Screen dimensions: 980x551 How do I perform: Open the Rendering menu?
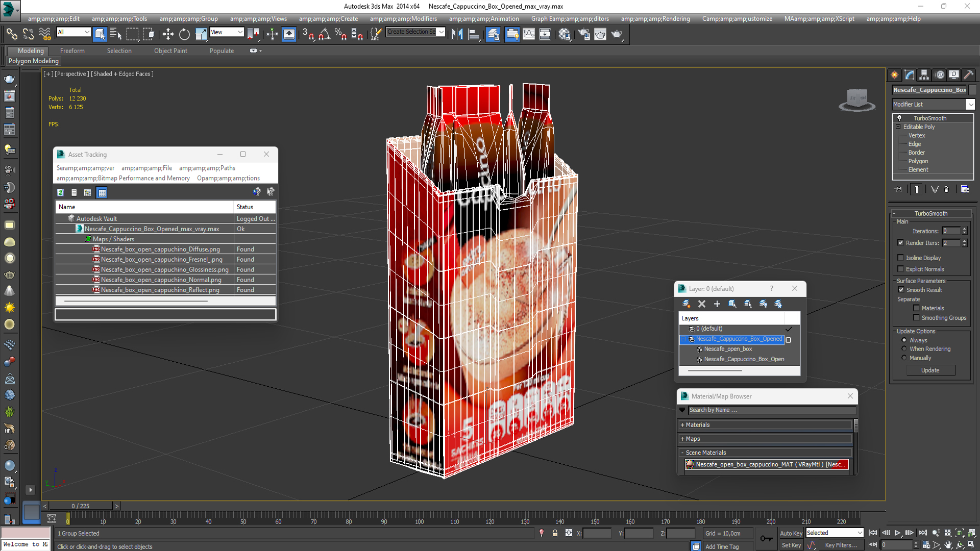point(655,19)
